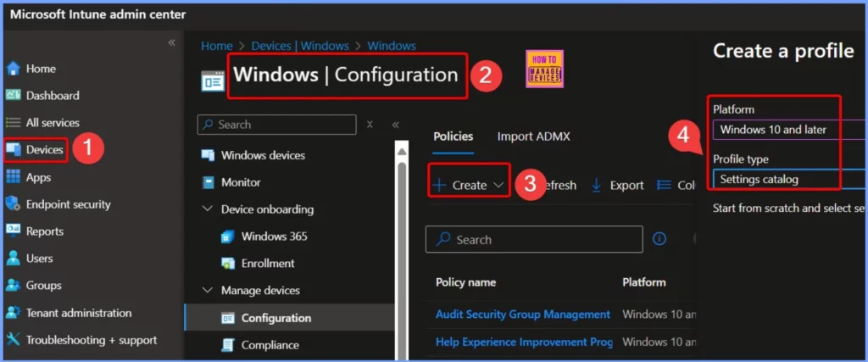This screenshot has width=868, height=362.
Task: Click the Create a profile heading
Action: point(783,51)
